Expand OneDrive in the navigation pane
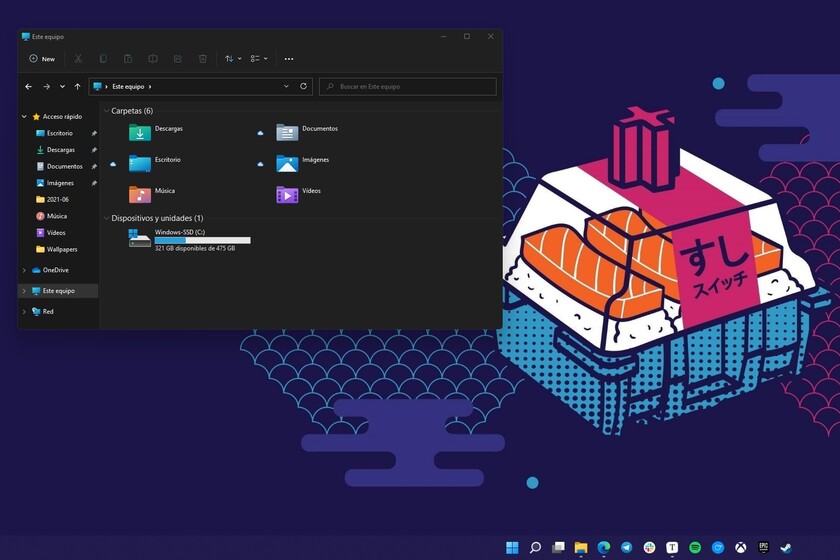Image resolution: width=840 pixels, height=560 pixels. click(x=24, y=270)
